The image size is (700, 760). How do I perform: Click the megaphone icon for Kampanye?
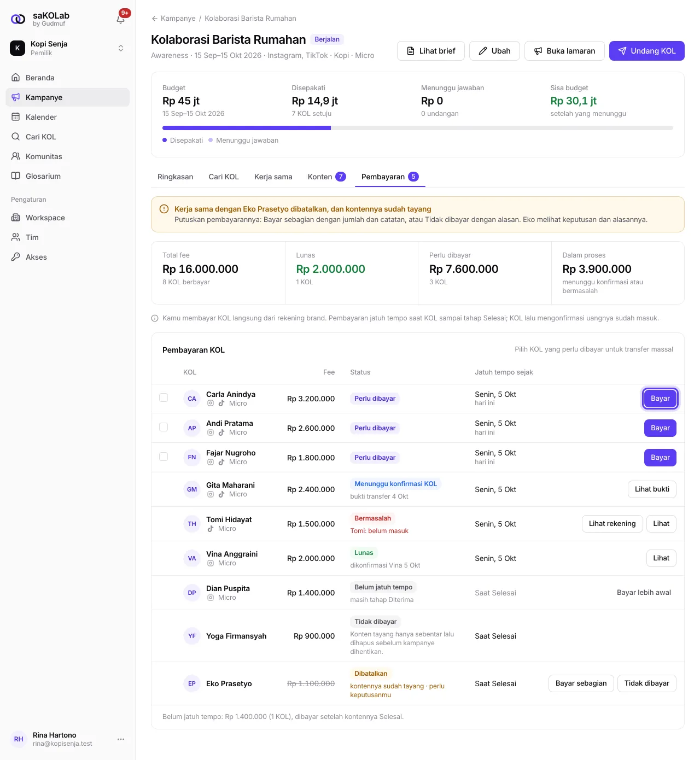[x=16, y=97]
